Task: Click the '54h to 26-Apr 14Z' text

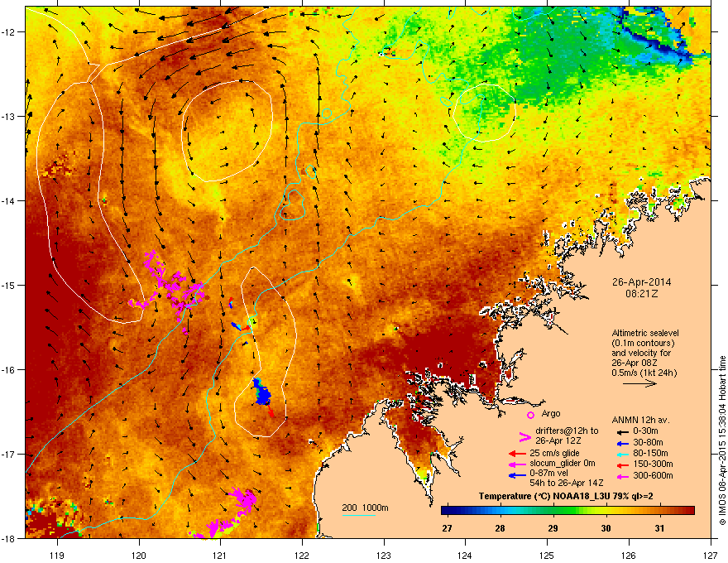Action: (x=566, y=483)
